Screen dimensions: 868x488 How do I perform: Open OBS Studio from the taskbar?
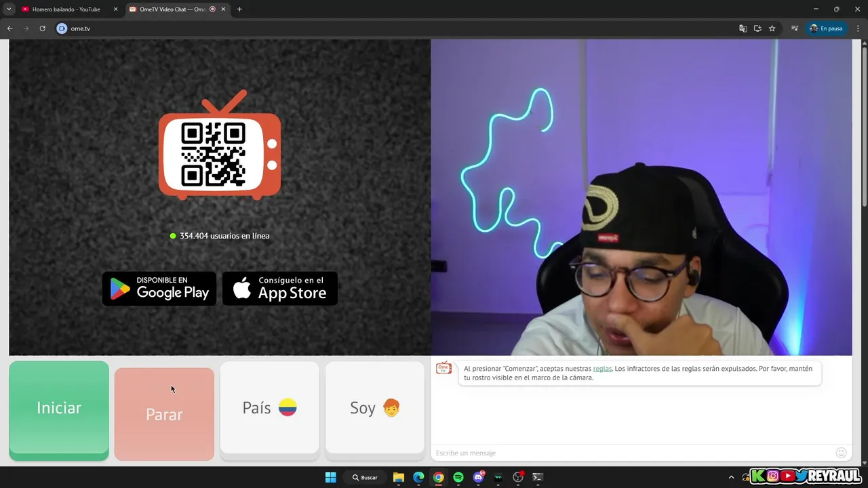point(518,477)
